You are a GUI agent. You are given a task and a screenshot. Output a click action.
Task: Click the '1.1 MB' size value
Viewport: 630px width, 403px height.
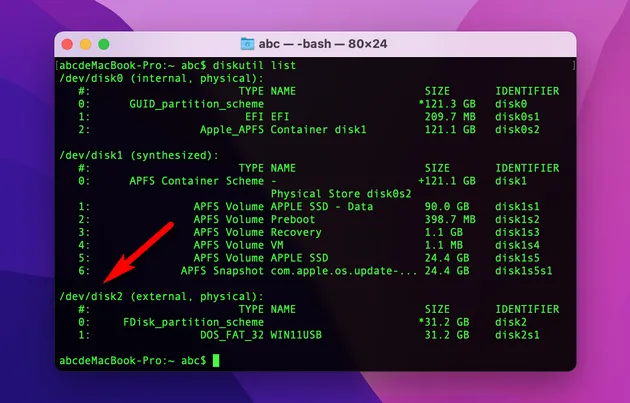tap(444, 245)
